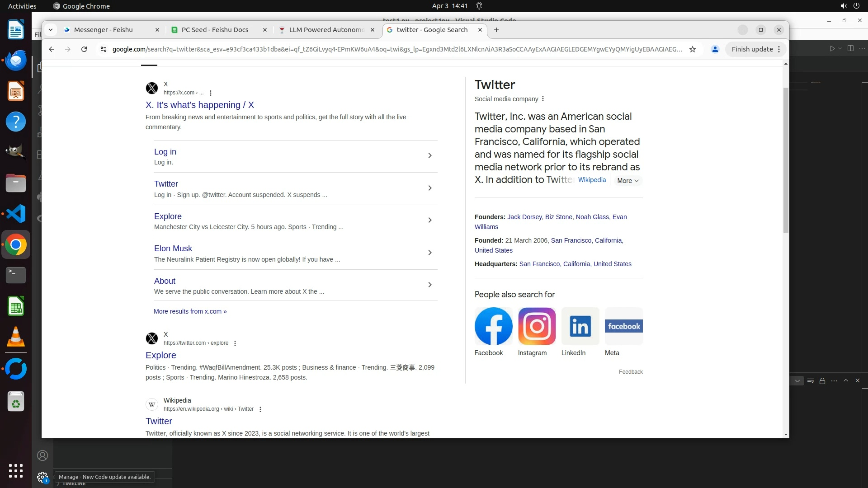Image resolution: width=868 pixels, height=488 pixels.
Task: Switch to the PC Seed - Feishu Docs tab
Action: click(x=215, y=30)
